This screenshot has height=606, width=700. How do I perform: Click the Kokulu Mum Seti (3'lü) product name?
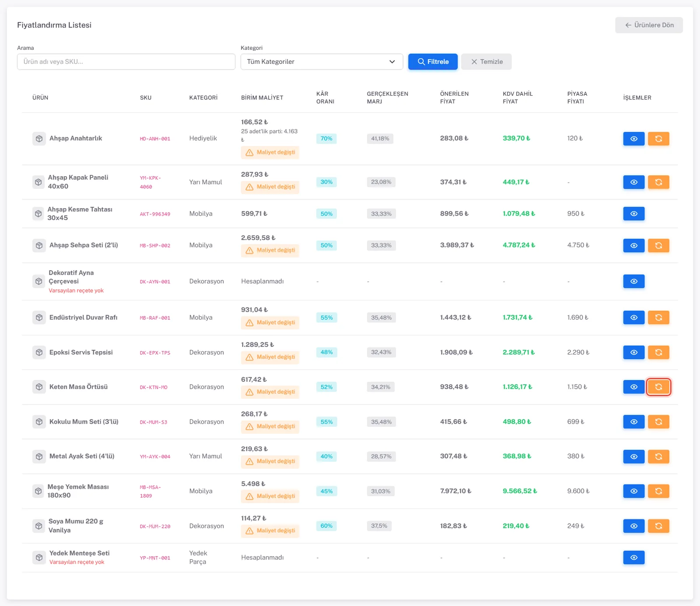coord(84,421)
